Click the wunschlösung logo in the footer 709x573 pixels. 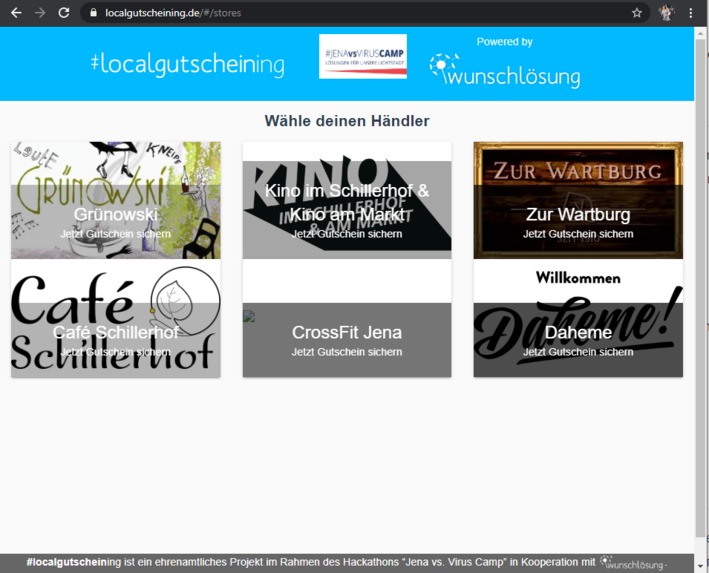pos(633,563)
